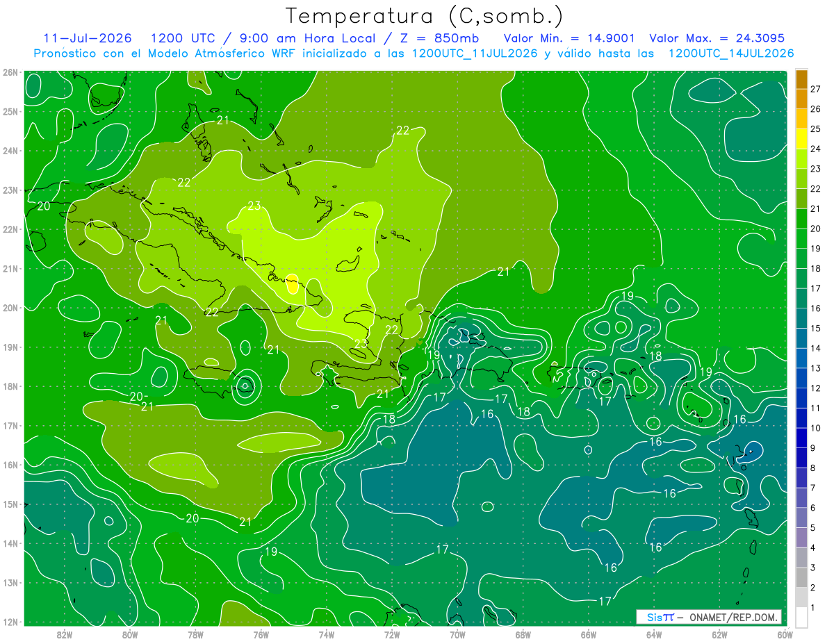
Task: Click the color scale label "1"
Action: click(812, 608)
